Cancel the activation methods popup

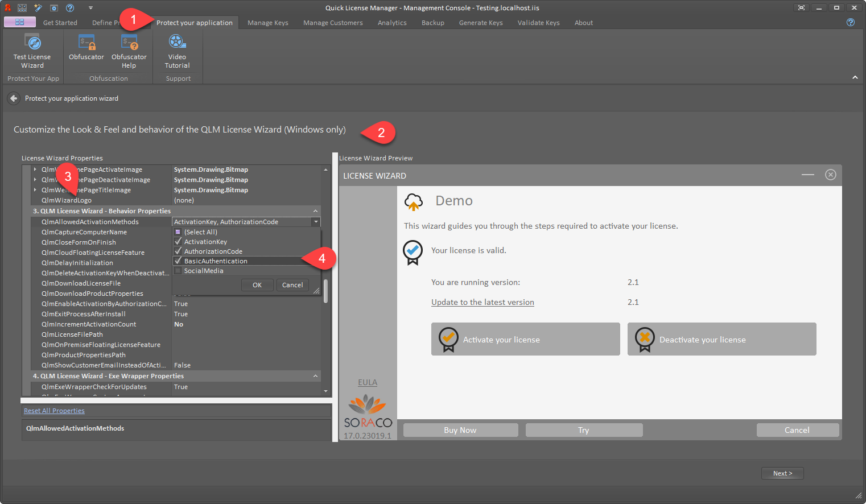[x=292, y=285]
